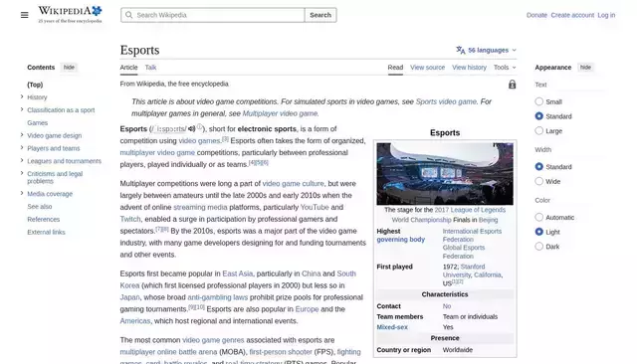Viewport: 637px width, 364px height.
Task: Open the View source tab
Action: coord(427,68)
